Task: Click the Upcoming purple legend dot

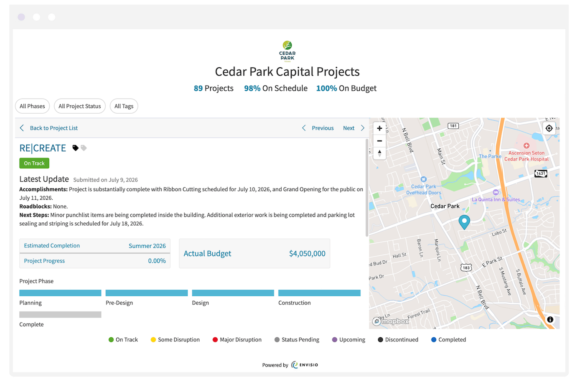Action: point(335,340)
